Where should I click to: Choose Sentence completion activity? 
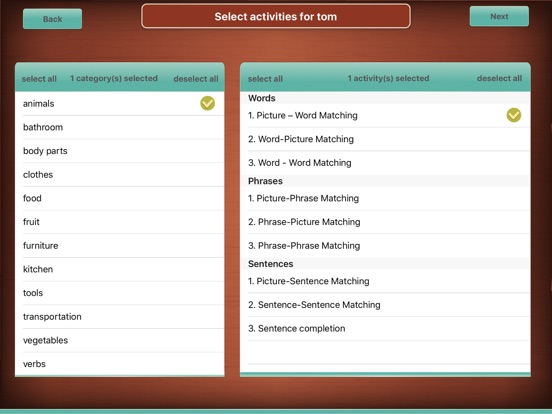click(385, 328)
